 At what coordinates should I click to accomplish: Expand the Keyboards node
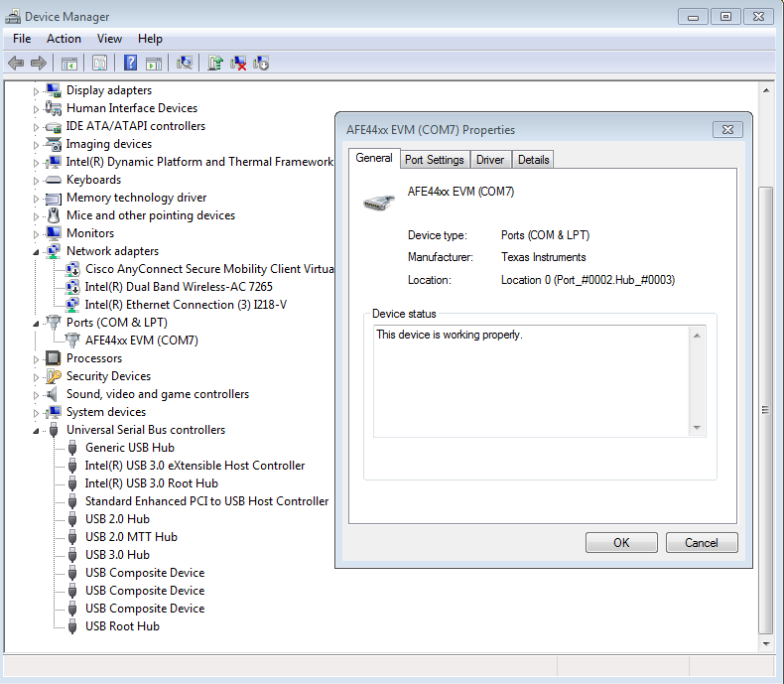pos(36,181)
